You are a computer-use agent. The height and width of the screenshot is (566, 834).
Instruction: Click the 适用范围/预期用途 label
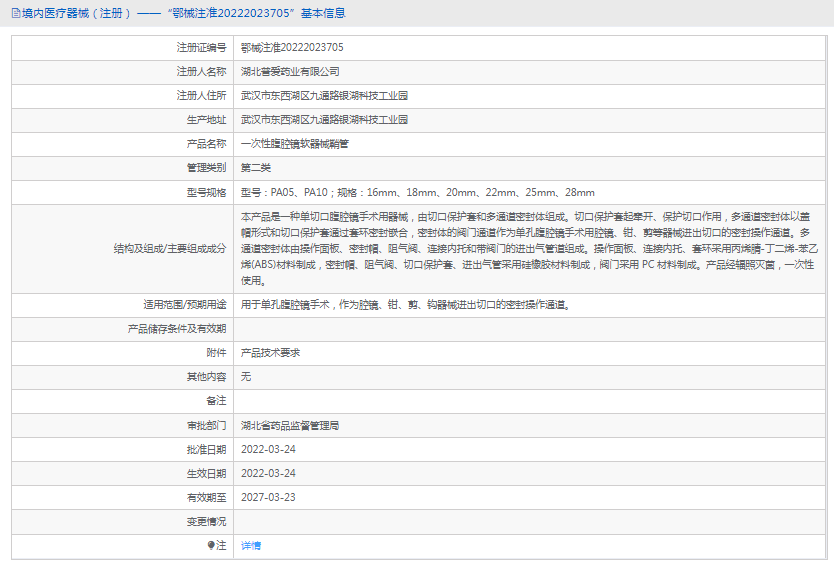pyautogui.click(x=185, y=305)
